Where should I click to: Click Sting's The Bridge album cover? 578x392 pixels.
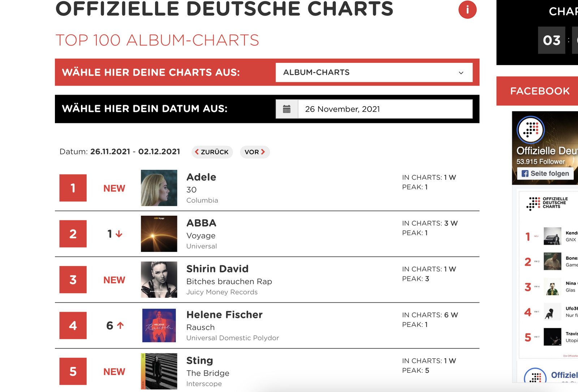pyautogui.click(x=159, y=371)
